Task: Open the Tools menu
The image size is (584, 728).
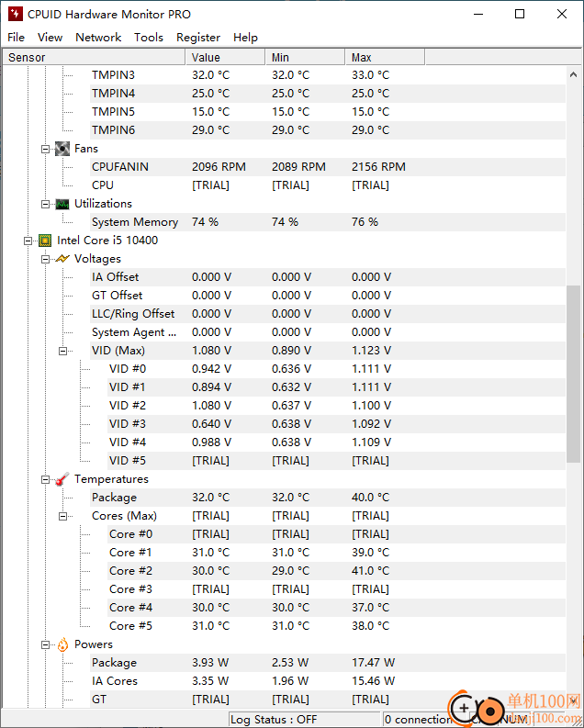Action: pyautogui.click(x=149, y=37)
